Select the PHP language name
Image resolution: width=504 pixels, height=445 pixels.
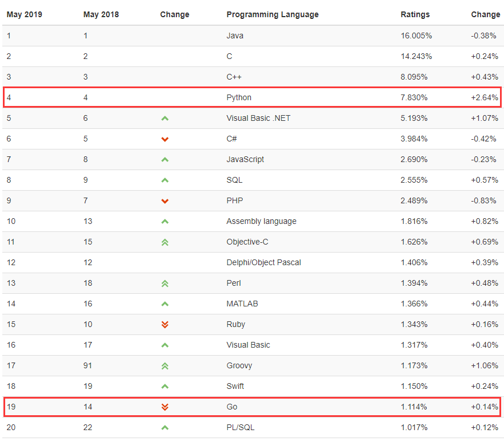pyautogui.click(x=235, y=200)
